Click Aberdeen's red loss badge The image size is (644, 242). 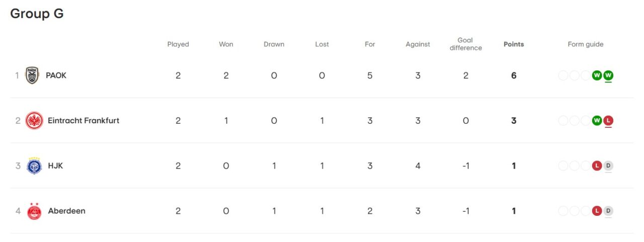point(597,211)
